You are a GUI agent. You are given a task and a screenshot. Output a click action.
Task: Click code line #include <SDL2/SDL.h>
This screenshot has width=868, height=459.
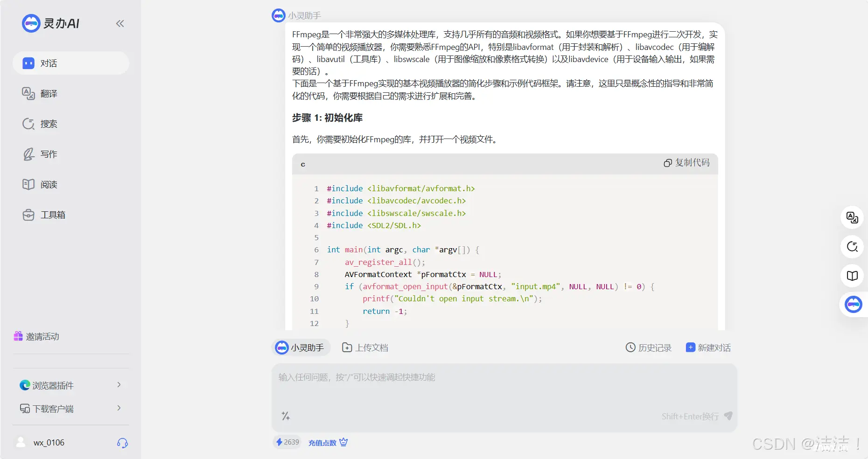pyautogui.click(x=374, y=225)
